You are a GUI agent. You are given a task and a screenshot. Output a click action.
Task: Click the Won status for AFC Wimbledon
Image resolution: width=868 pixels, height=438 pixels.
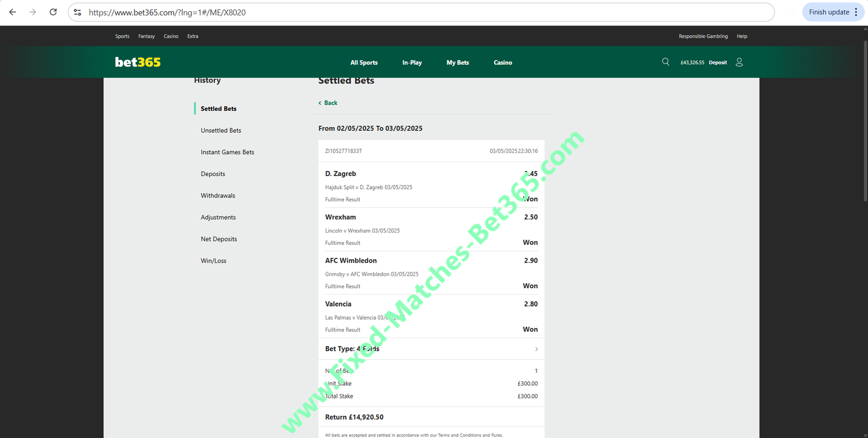click(531, 286)
